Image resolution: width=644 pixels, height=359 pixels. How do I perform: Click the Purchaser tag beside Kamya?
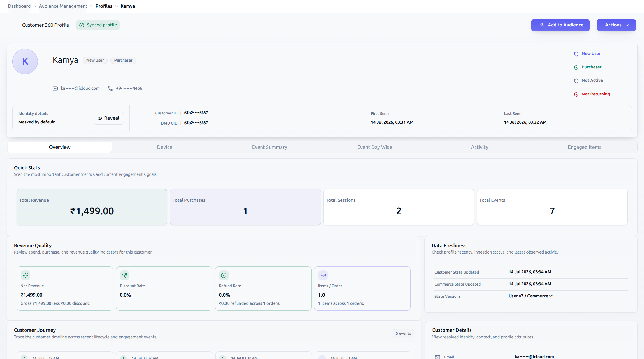(123, 60)
